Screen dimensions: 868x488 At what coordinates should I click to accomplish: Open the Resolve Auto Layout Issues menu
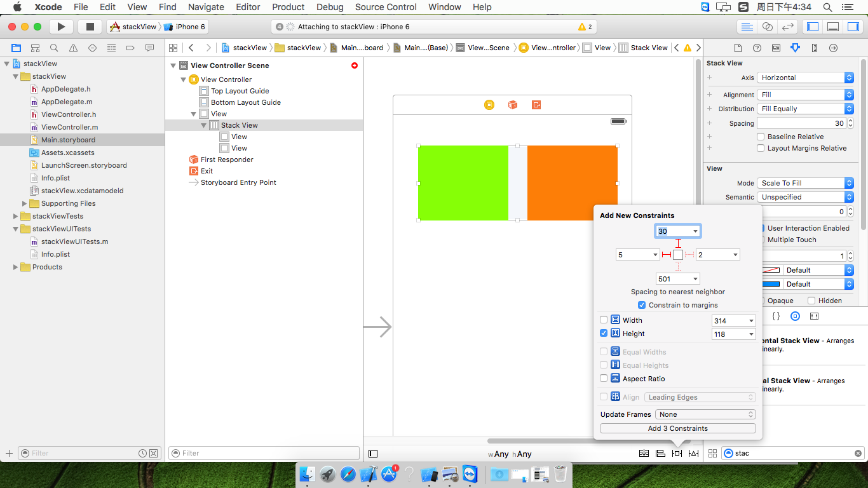[693, 453]
